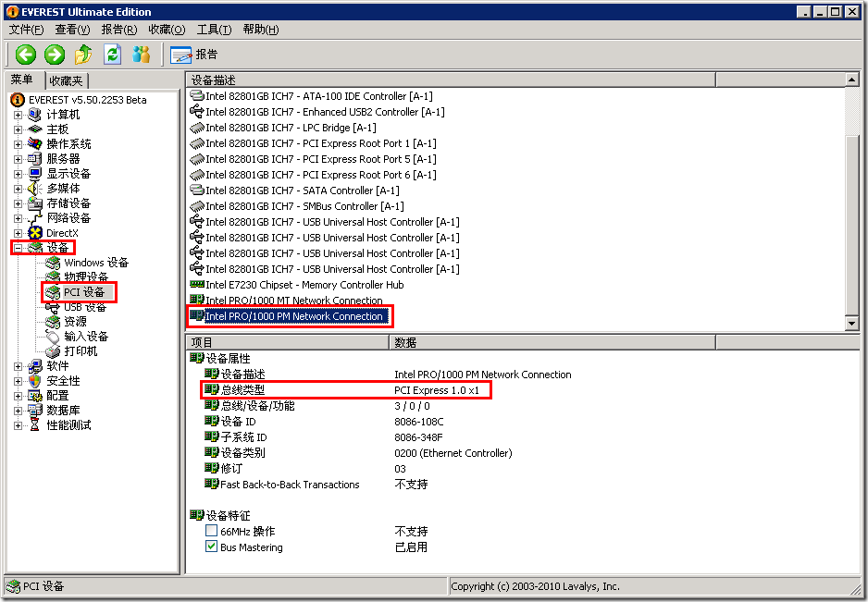Click the users/community toolbar icon

[142, 55]
